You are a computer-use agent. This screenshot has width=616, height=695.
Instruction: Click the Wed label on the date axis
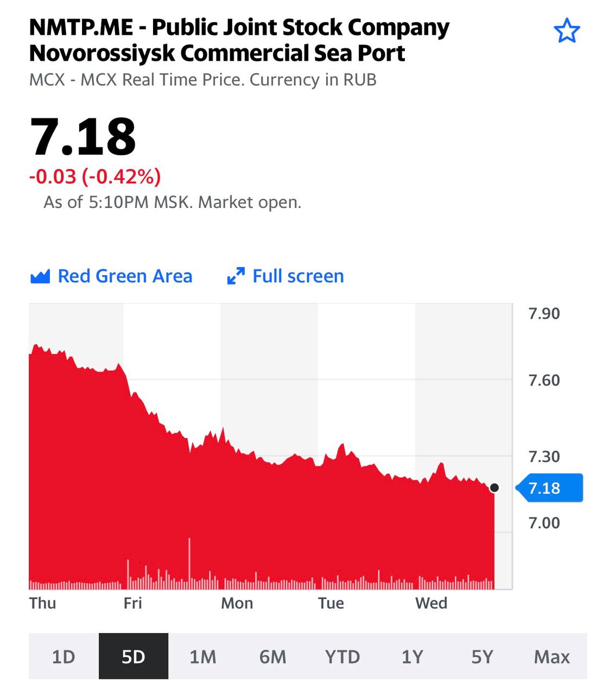tap(431, 603)
